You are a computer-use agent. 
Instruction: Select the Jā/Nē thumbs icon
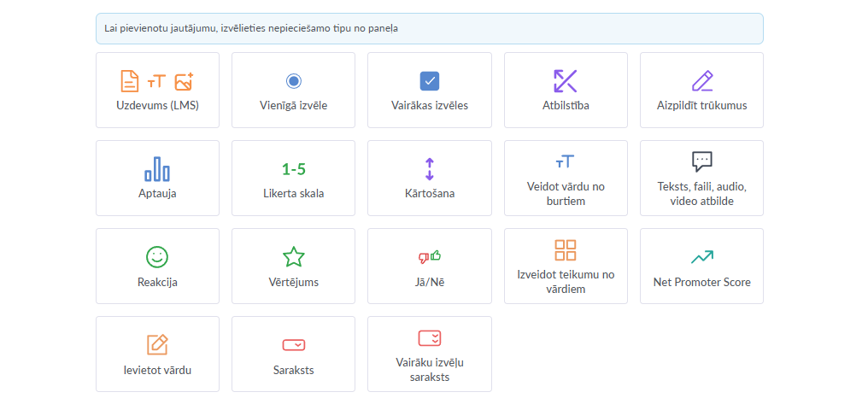pyautogui.click(x=430, y=257)
